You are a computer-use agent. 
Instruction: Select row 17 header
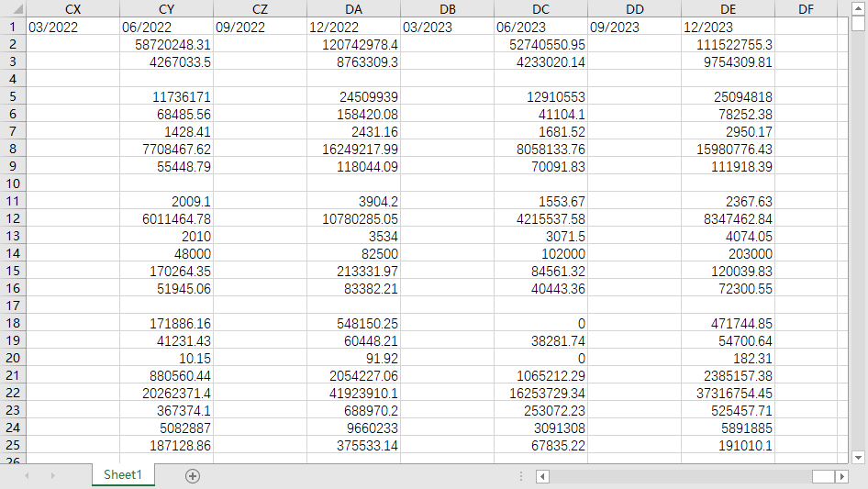coord(13,306)
